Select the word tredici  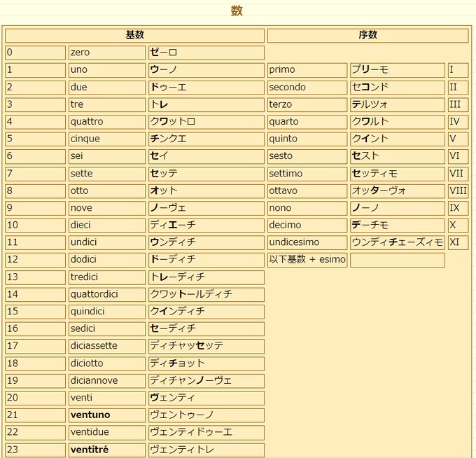point(84,277)
